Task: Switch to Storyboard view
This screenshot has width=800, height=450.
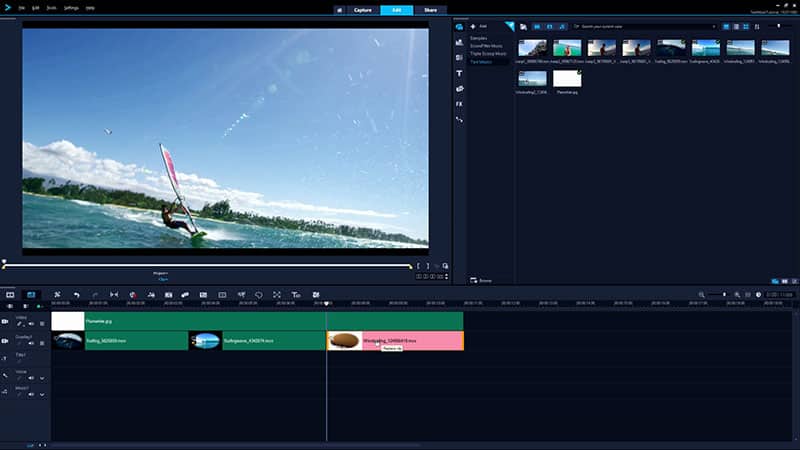Action: [x=10, y=295]
